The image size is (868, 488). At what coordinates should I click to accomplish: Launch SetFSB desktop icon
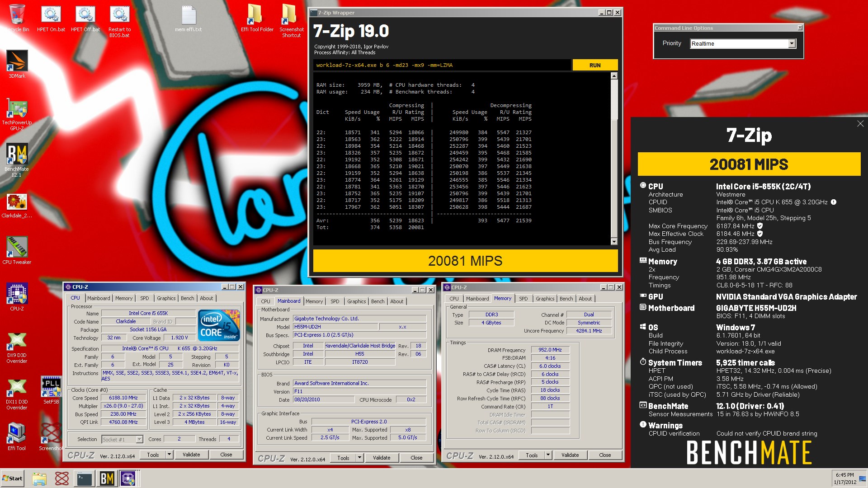coord(51,390)
